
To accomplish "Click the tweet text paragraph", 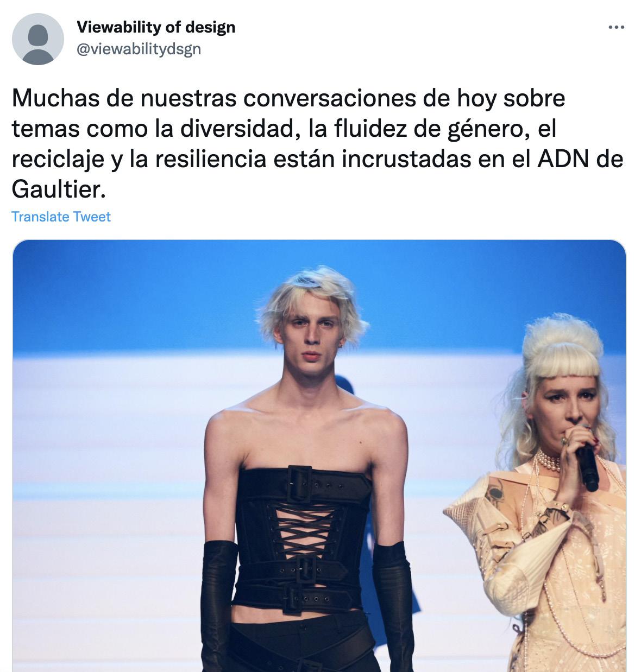I will tap(317, 144).
